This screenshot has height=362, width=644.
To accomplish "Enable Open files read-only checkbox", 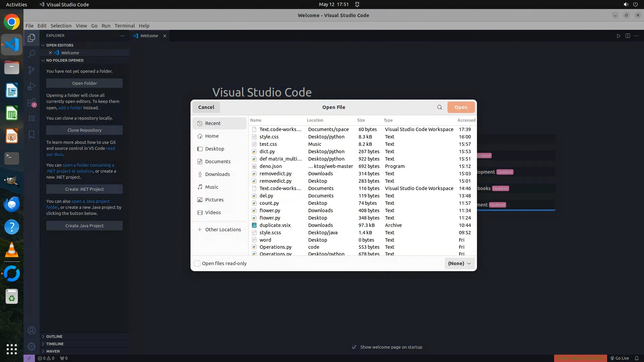I will (x=197, y=263).
